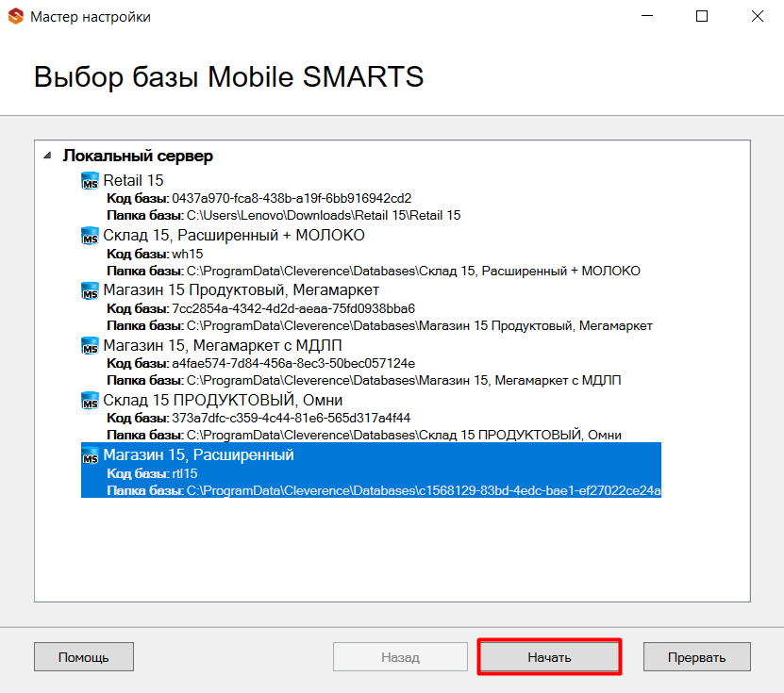Click the base code rtl15 line
784x693 pixels.
(152, 473)
